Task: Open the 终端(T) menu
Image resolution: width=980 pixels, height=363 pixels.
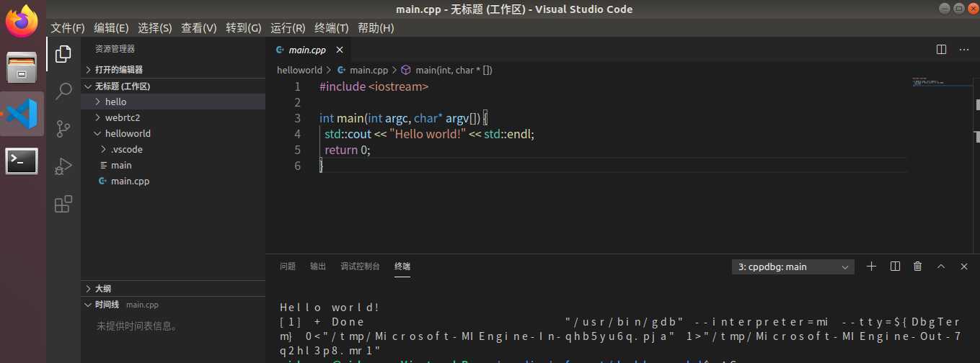Action: 332,27
